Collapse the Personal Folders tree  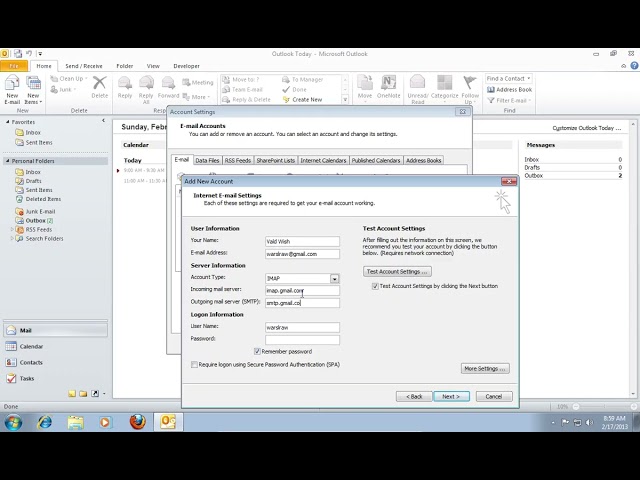click(x=7, y=161)
